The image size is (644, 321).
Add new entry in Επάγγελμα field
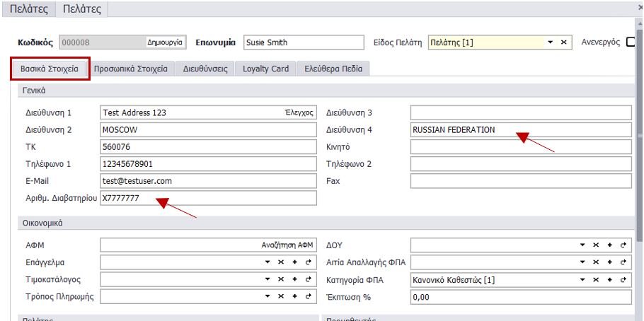point(294,262)
